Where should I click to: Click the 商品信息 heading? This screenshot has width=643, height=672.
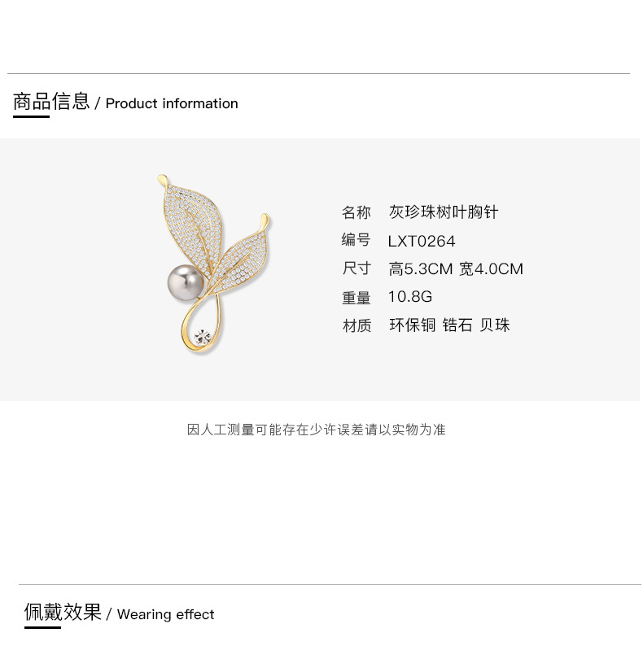tap(51, 102)
